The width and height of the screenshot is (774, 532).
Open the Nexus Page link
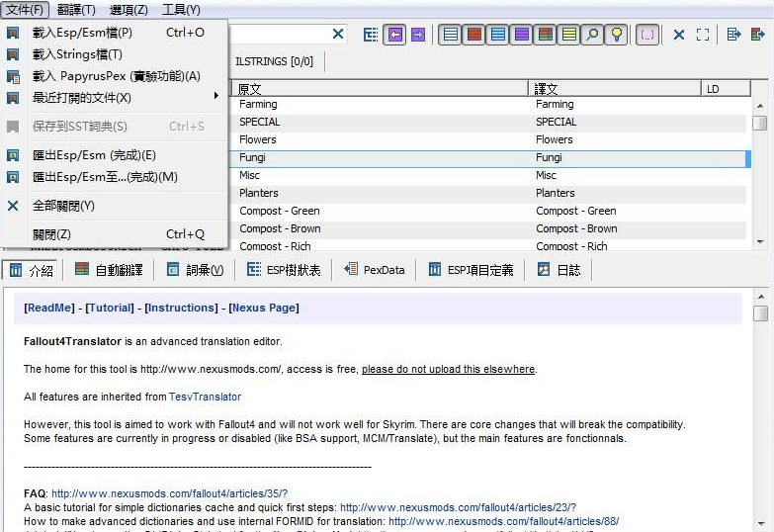click(x=264, y=308)
